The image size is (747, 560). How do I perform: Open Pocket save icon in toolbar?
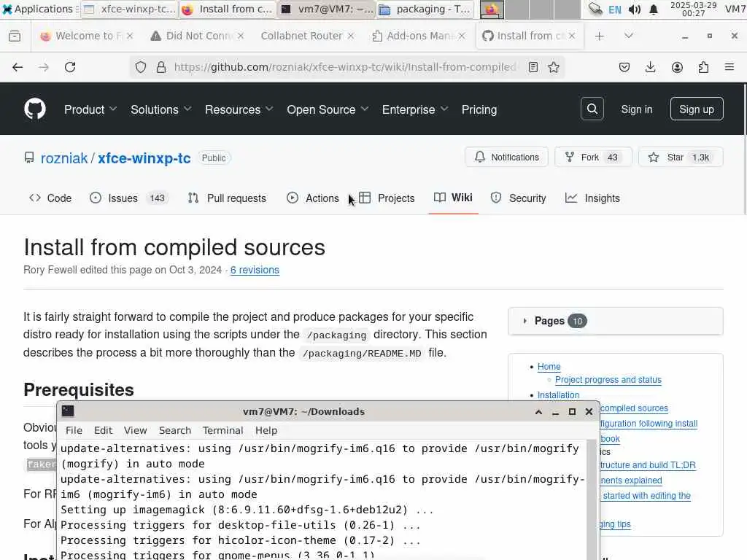[x=624, y=67]
